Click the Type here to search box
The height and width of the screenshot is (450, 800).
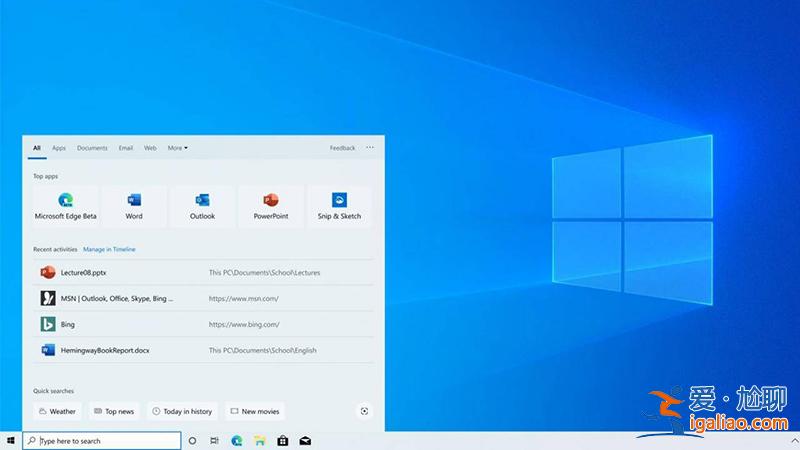(102, 441)
